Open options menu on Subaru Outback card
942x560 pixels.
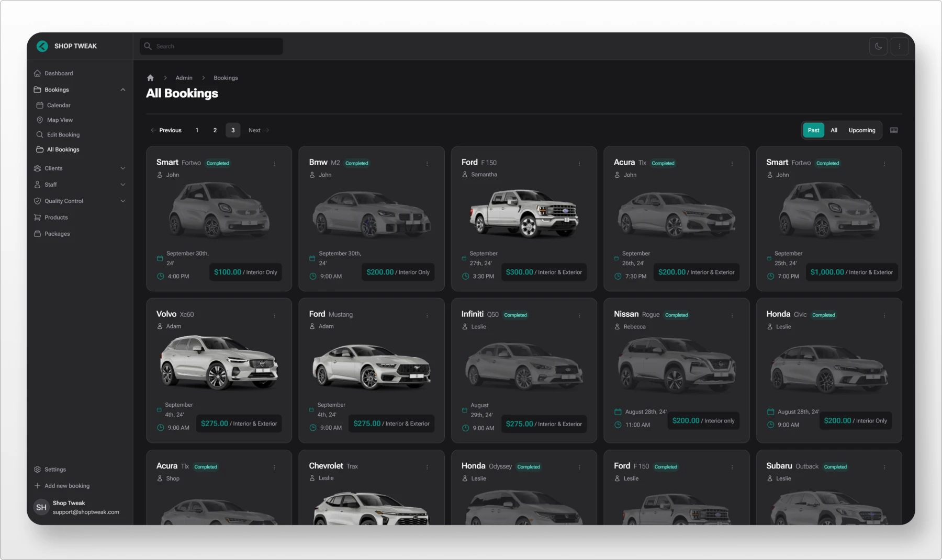point(884,467)
